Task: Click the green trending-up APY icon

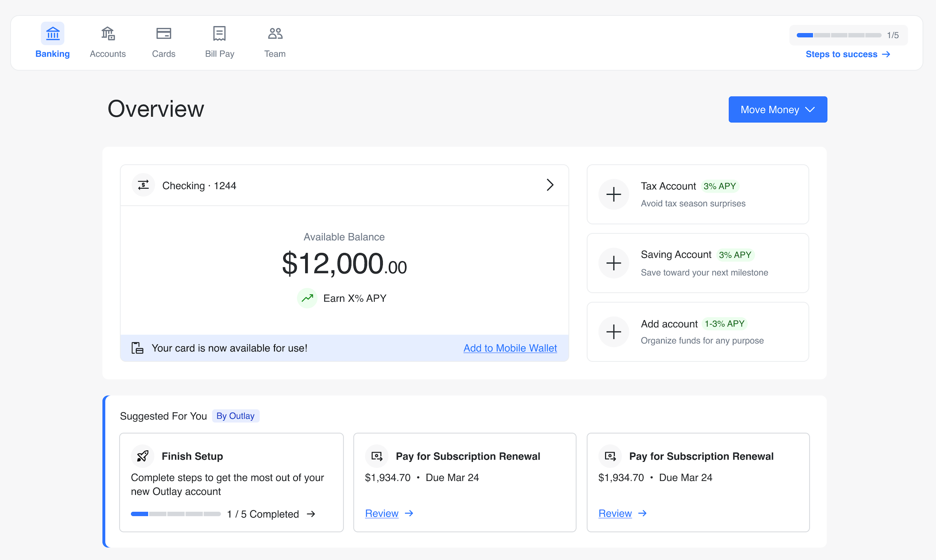Action: (307, 298)
